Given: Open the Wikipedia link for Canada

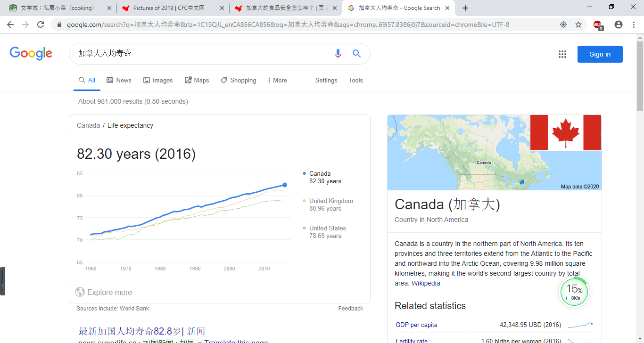Looking at the screenshot, I should 426,283.
